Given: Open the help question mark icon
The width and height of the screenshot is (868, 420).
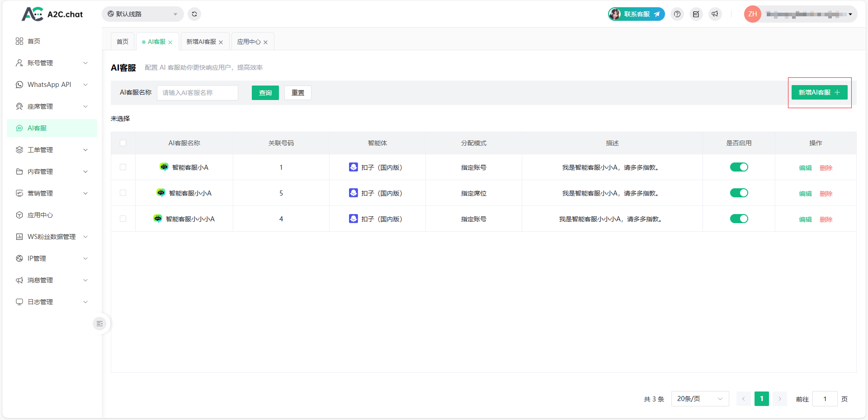Looking at the screenshot, I should coord(677,14).
